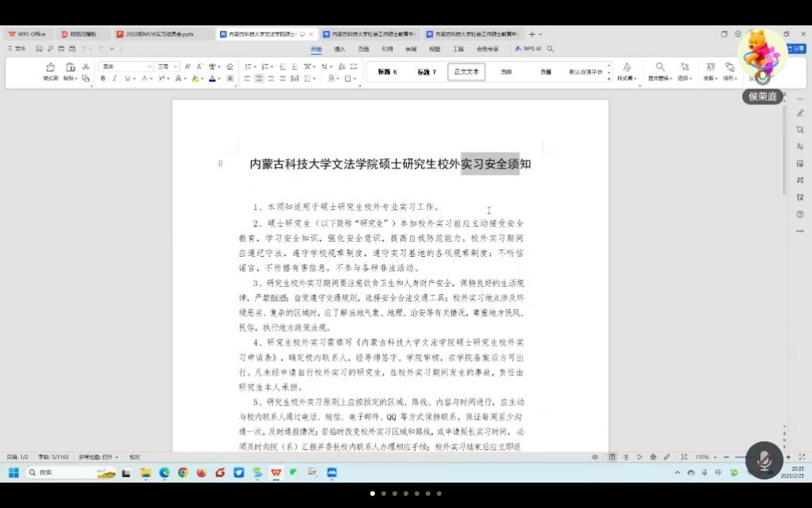Toggle Italic formatting

[114, 79]
